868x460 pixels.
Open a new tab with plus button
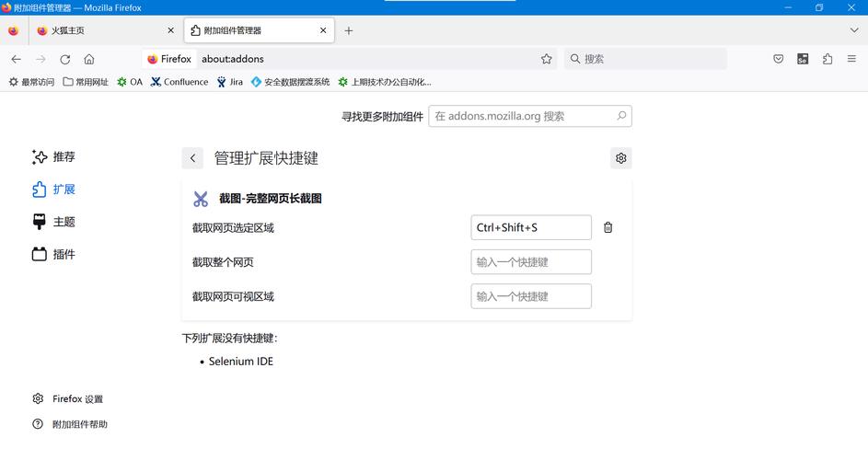349,30
